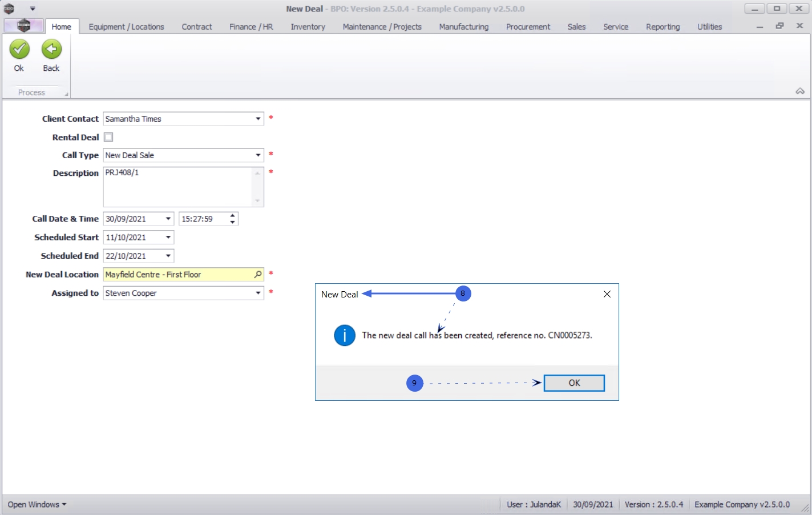
Task: Switch to the Home tab
Action: (62, 27)
